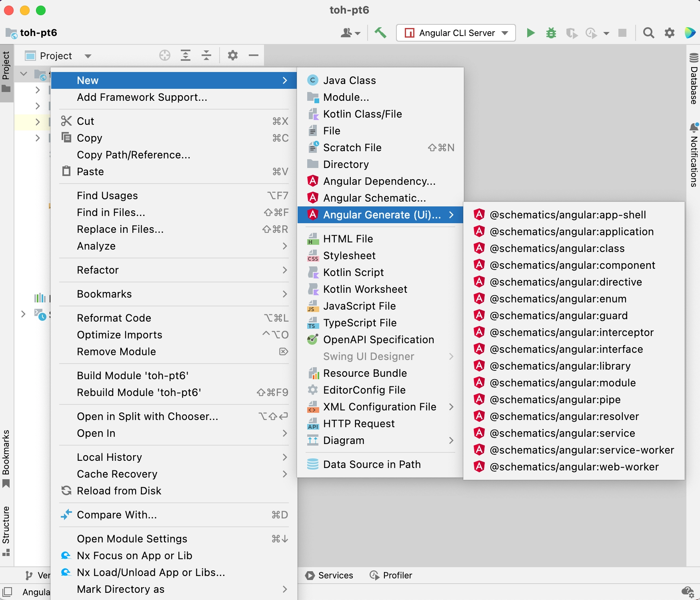Choose Angular Dependency...

point(380,181)
